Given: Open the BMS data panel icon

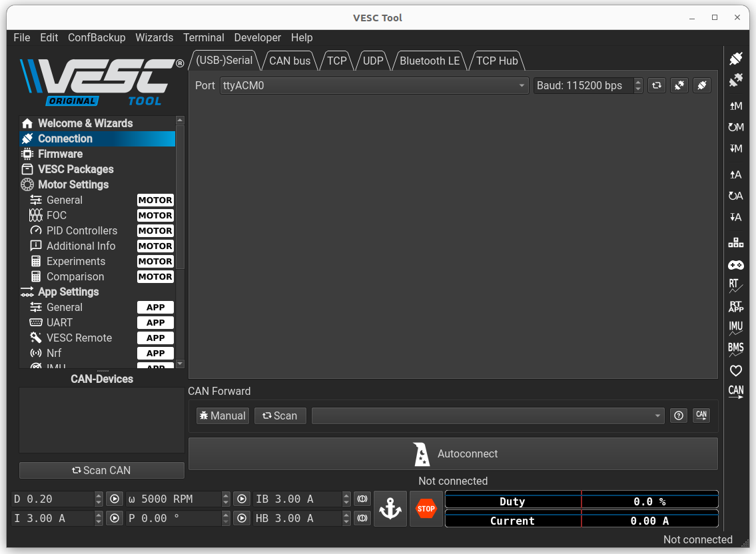Looking at the screenshot, I should 735,348.
